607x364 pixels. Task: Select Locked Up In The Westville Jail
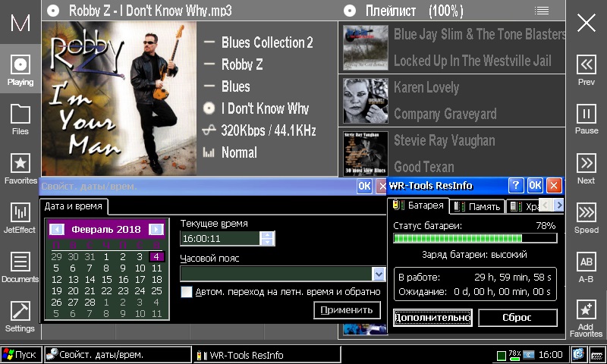point(472,61)
